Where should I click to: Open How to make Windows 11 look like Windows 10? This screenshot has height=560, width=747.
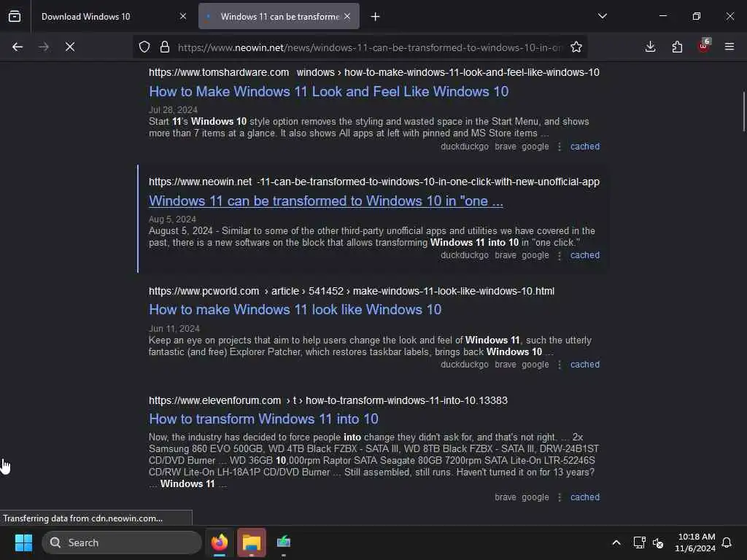pyautogui.click(x=295, y=309)
